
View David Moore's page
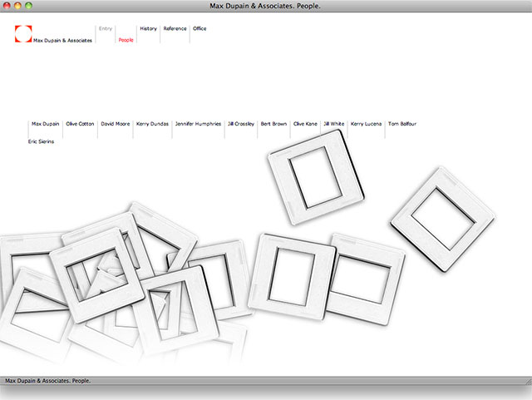116,124
